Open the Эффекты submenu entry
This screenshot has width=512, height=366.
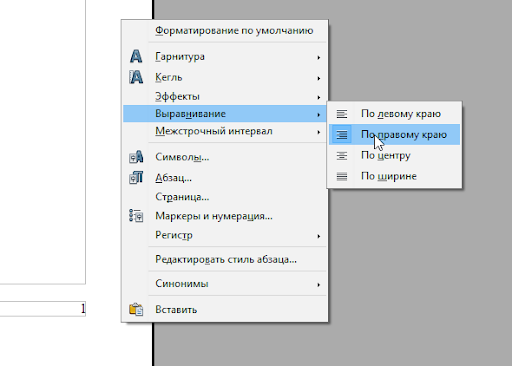click(225, 97)
